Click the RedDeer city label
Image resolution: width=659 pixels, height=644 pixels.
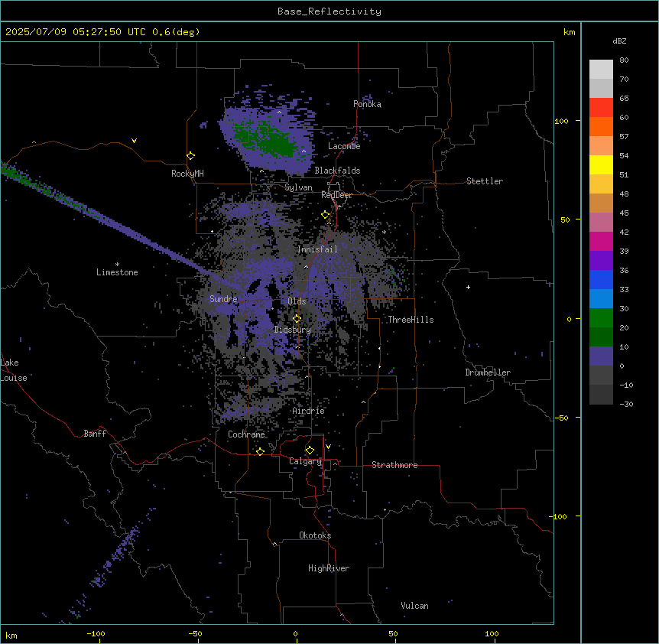[x=336, y=195]
